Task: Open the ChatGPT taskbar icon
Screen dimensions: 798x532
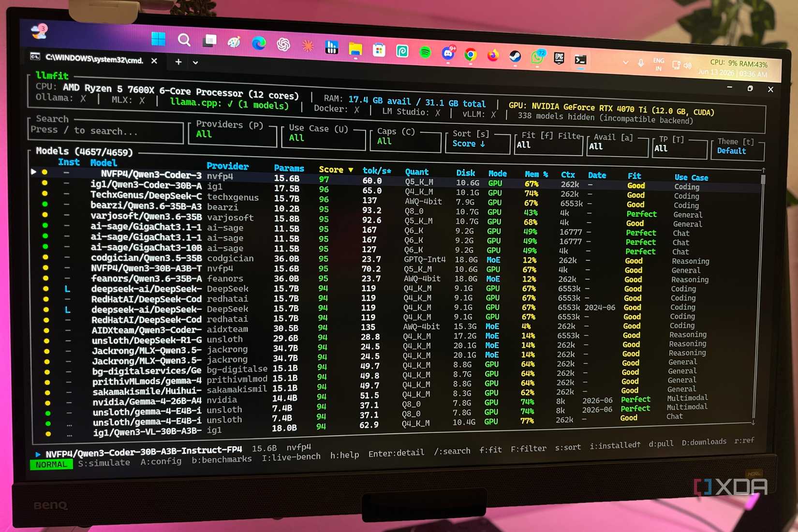Action: pyautogui.click(x=283, y=45)
